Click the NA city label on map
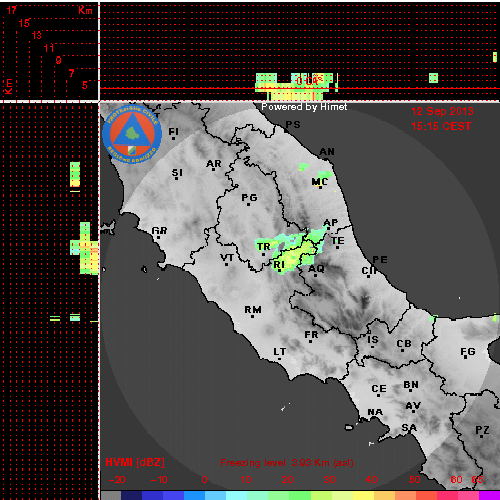The height and width of the screenshot is (500, 500). point(375,412)
